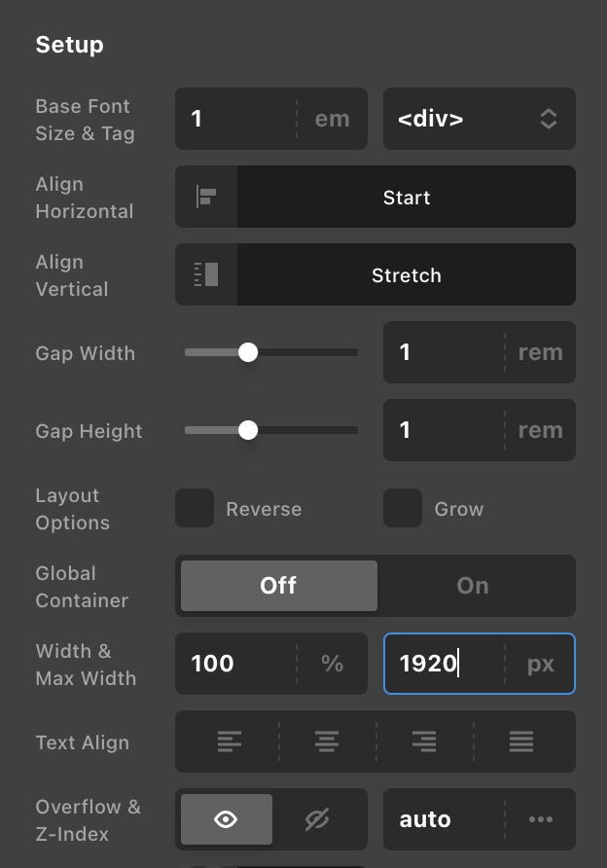Click the Align Vertical stretch icon

click(x=206, y=274)
